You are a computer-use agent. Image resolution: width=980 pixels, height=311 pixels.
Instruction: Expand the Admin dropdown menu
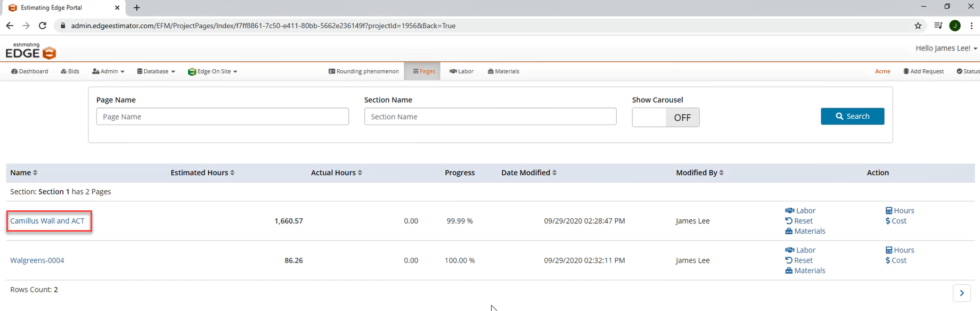coord(108,71)
